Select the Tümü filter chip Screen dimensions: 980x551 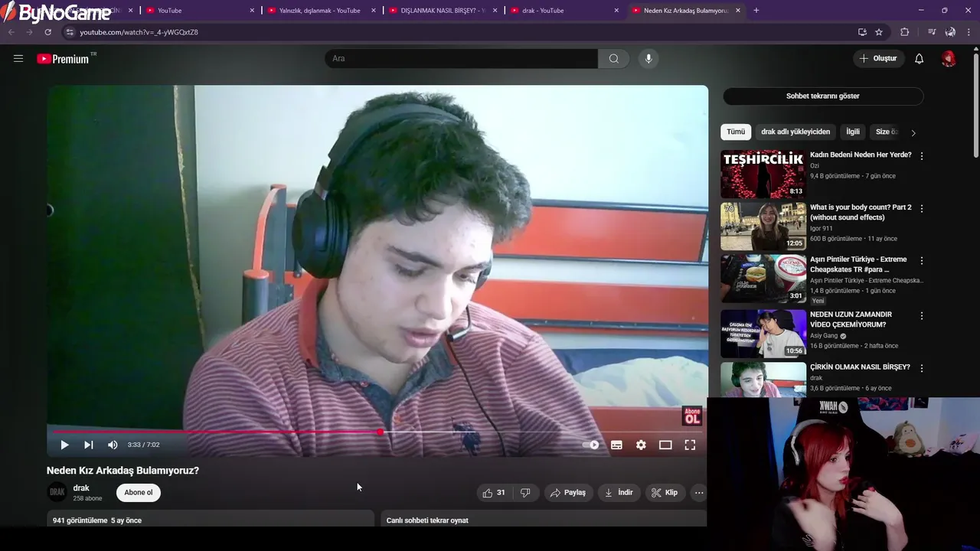(x=736, y=132)
